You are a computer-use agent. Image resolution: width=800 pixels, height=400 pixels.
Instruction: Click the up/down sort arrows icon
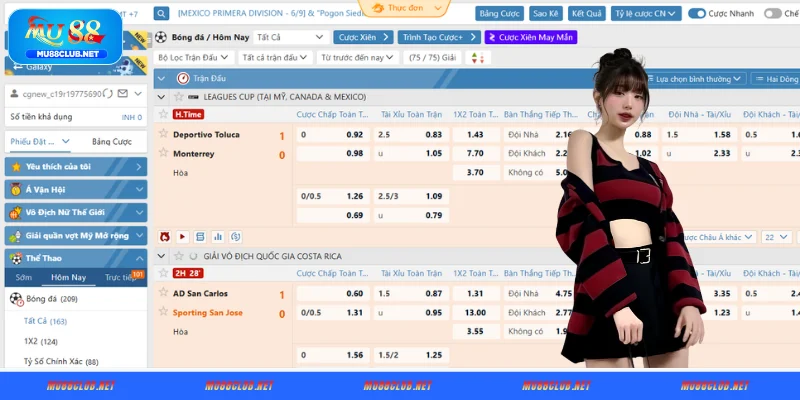point(478,58)
